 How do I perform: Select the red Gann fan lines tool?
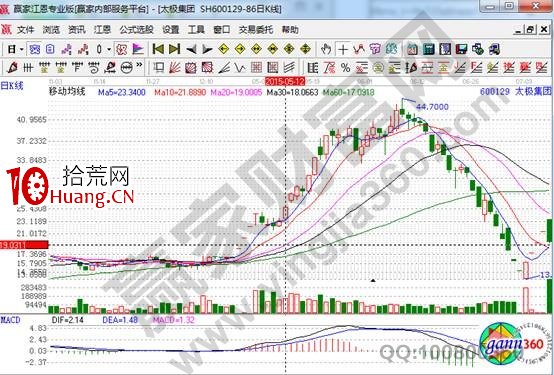coord(175,67)
